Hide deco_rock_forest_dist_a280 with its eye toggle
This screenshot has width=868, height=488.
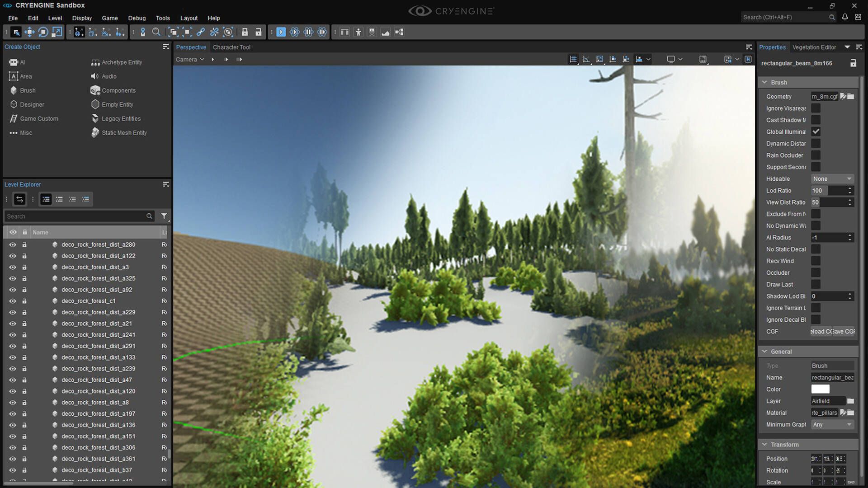(x=13, y=244)
